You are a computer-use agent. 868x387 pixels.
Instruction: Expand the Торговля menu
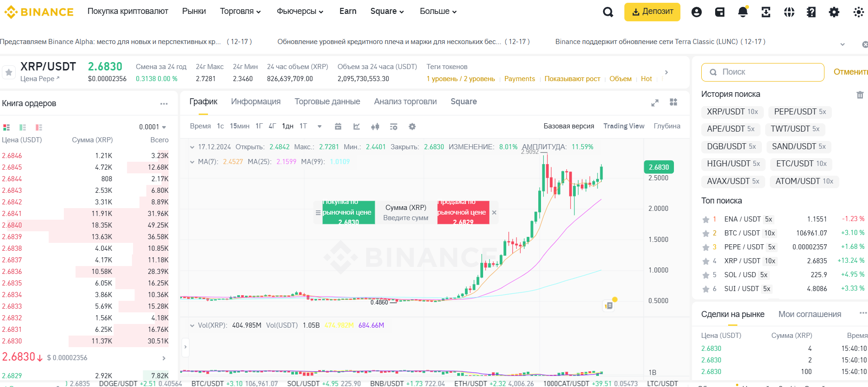[x=240, y=12]
